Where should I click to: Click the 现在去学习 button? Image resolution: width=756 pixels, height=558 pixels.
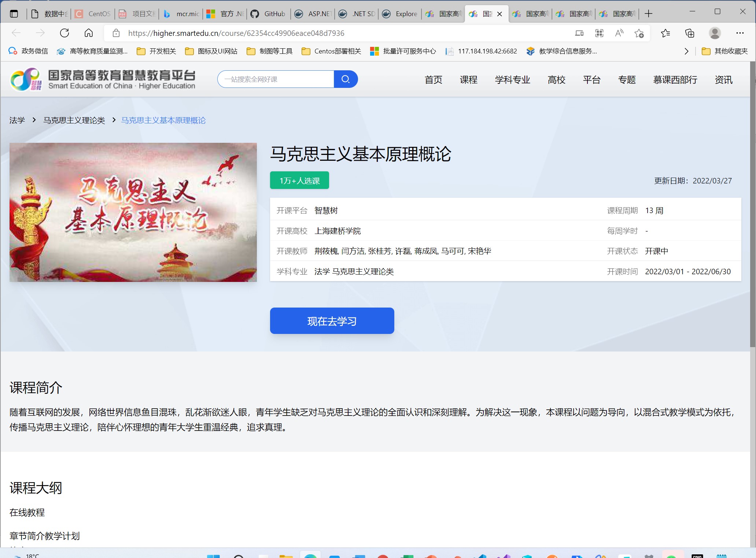[332, 321]
